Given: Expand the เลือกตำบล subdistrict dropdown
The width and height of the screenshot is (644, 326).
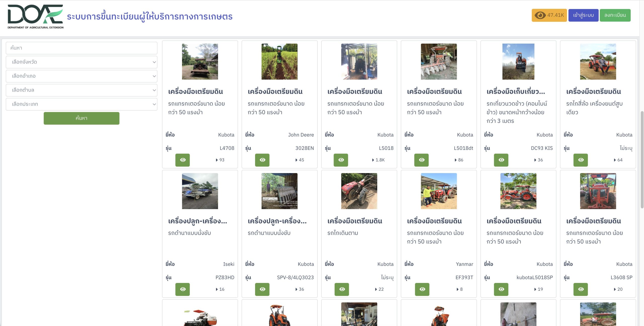Looking at the screenshot, I should click(x=82, y=90).
